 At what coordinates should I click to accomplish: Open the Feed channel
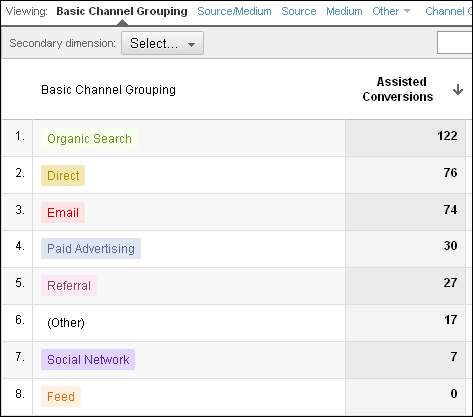click(61, 396)
